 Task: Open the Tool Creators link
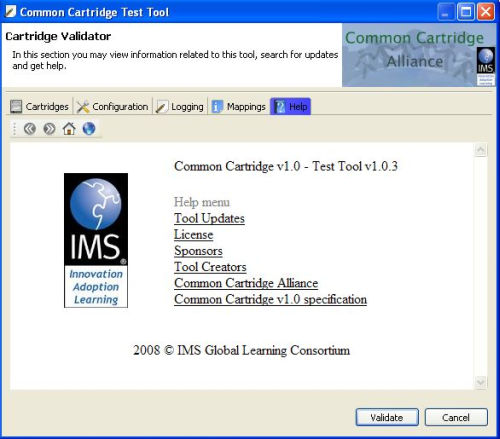tap(210, 267)
